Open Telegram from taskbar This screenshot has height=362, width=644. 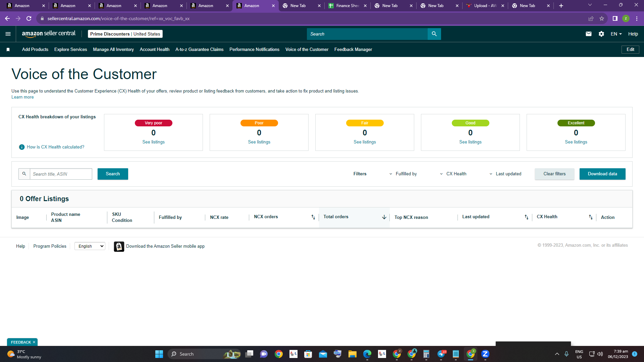tap(441, 354)
